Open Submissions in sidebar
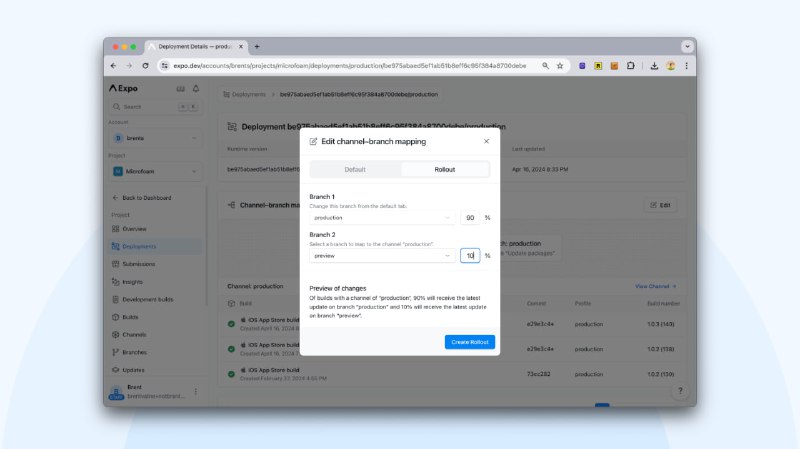This screenshot has height=449, width=800. coord(155,264)
